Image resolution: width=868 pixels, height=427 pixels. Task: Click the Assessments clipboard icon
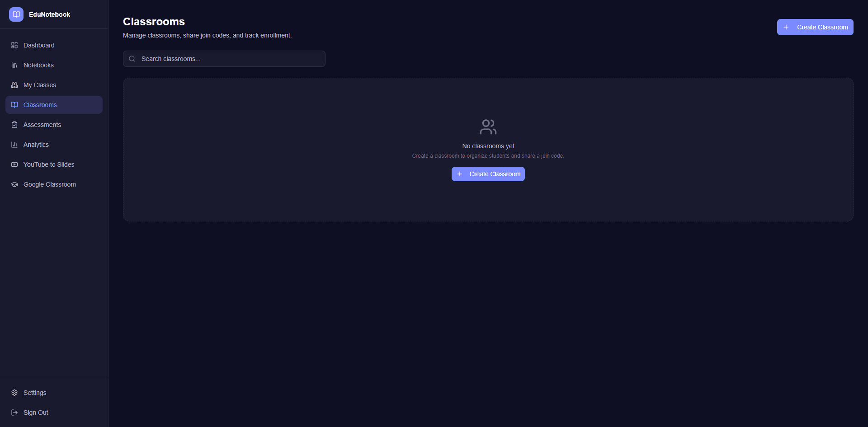point(14,125)
